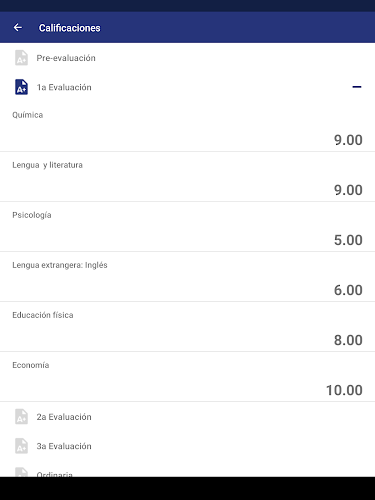Click the 3a Evaluación document icon
Viewport: 375px width, 500px height.
[x=21, y=446]
